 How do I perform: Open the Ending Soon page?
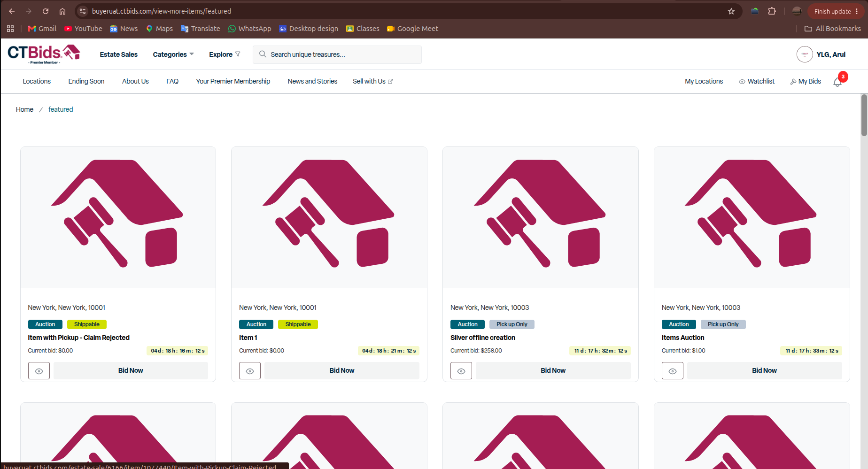(86, 81)
